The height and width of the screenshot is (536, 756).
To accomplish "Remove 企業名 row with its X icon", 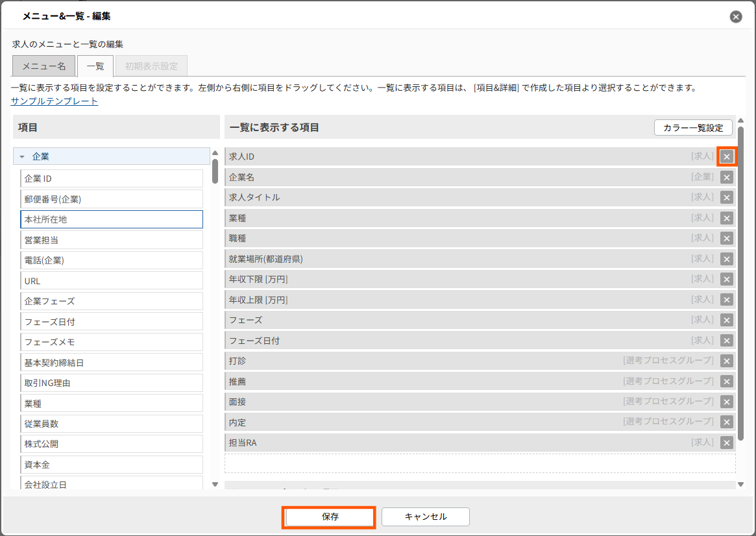I will pos(727,177).
